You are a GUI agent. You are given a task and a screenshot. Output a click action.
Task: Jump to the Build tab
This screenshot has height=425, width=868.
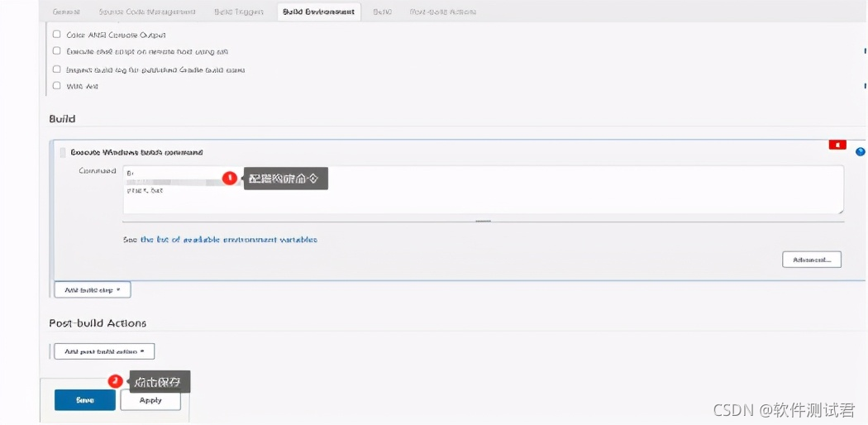point(382,12)
